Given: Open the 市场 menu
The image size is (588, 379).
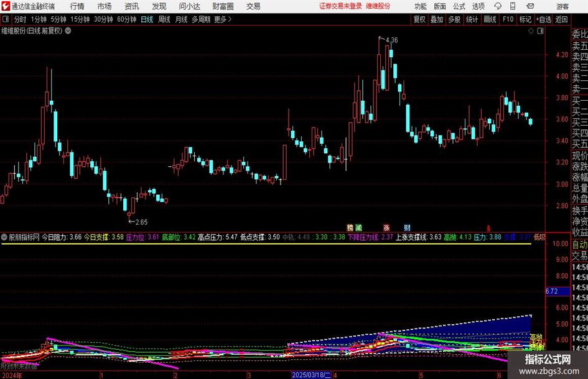Looking at the screenshot, I should pyautogui.click(x=105, y=6).
